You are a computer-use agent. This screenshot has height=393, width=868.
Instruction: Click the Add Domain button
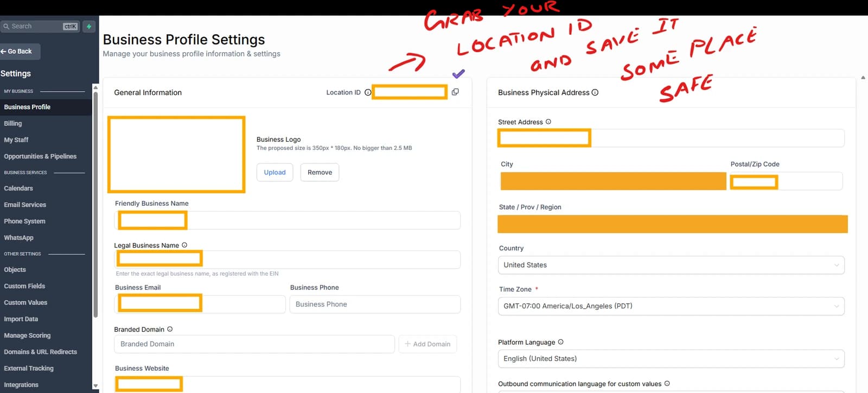[x=427, y=344]
